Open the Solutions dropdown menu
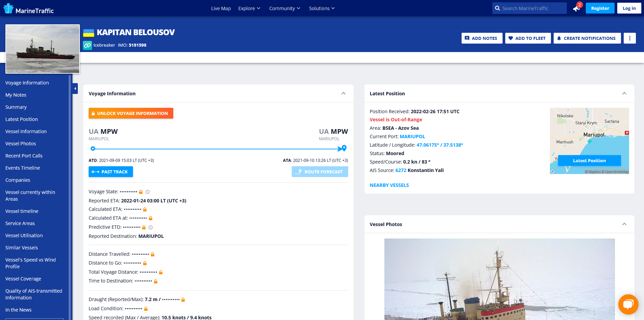The height and width of the screenshot is (320, 644). (321, 8)
